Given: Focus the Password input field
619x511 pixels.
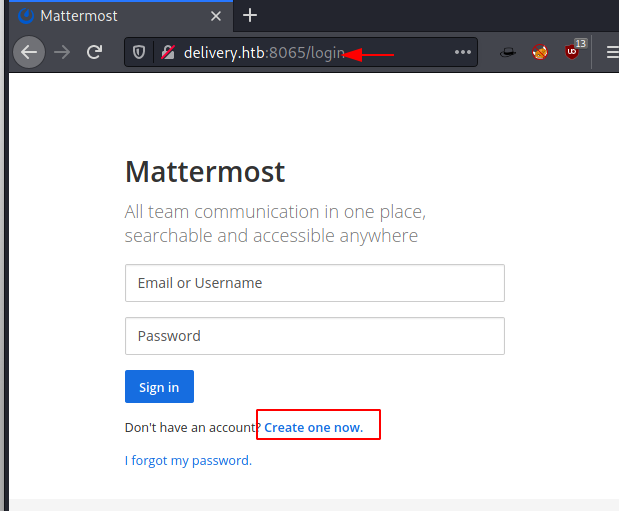Looking at the screenshot, I should pos(314,336).
